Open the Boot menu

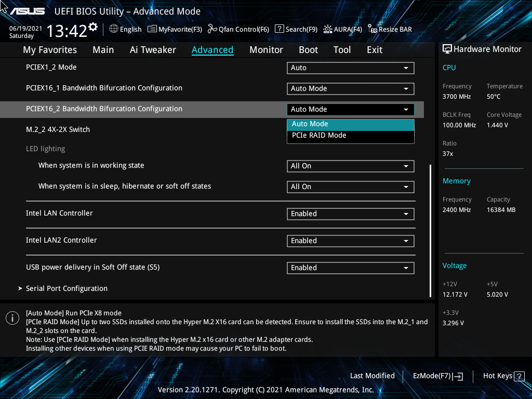pyautogui.click(x=308, y=49)
